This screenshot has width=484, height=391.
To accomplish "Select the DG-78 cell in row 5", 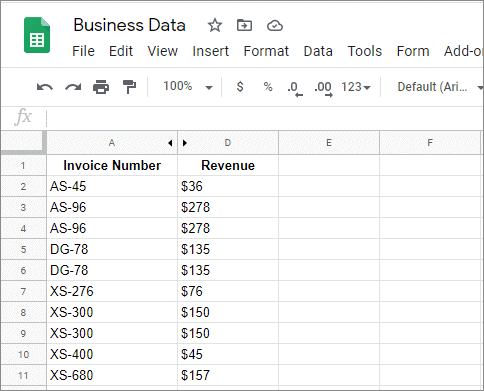I will [112, 249].
